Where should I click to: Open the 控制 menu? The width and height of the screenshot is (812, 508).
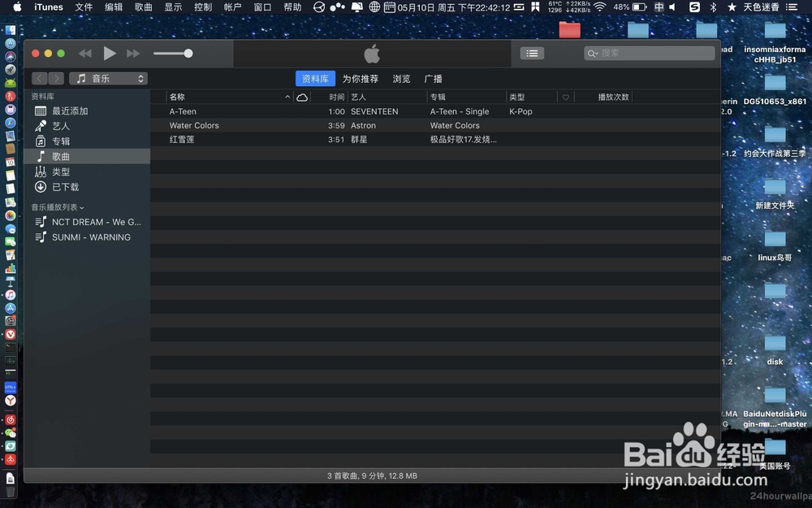coord(203,7)
